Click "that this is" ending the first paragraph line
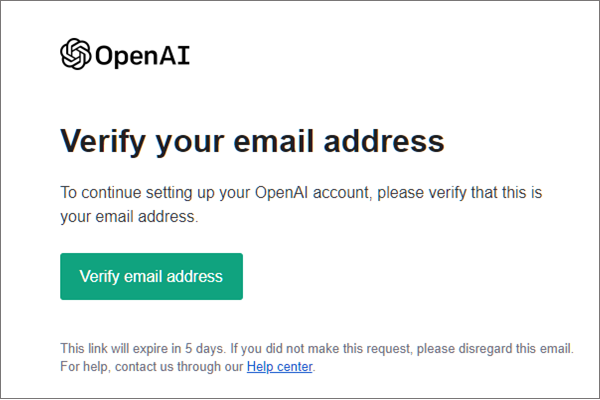Screen dimensions: 600x400 tap(506, 193)
